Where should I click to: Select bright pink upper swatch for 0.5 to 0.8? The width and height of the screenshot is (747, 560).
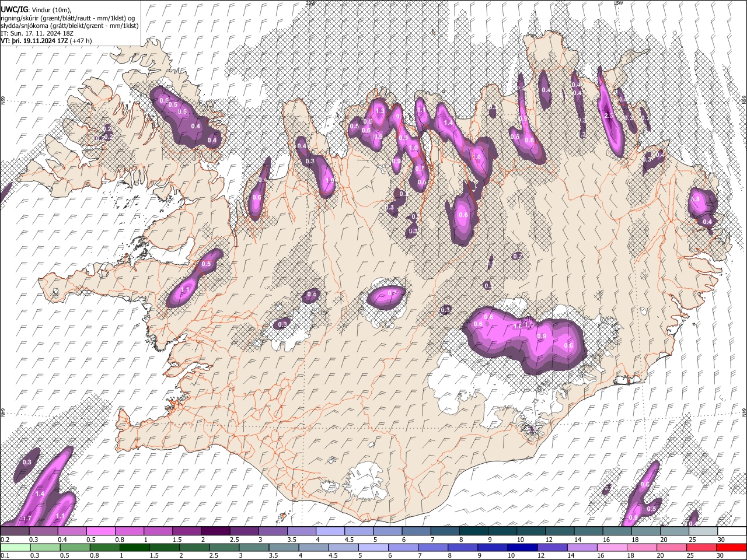(x=100, y=531)
